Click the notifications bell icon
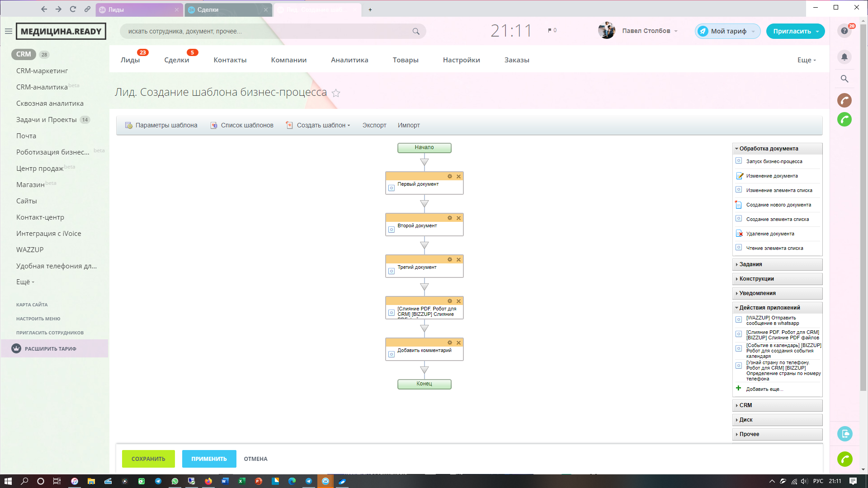This screenshot has width=868, height=488. (x=844, y=57)
